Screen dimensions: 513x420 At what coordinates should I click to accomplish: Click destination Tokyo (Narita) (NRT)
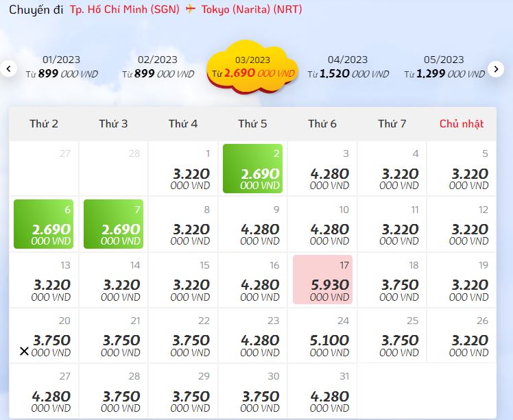click(251, 9)
